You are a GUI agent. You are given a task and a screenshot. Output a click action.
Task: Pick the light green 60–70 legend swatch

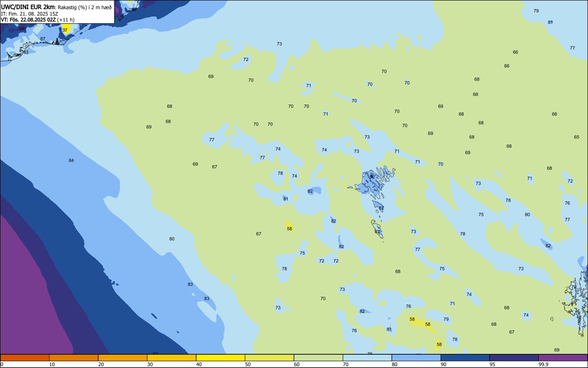point(318,357)
